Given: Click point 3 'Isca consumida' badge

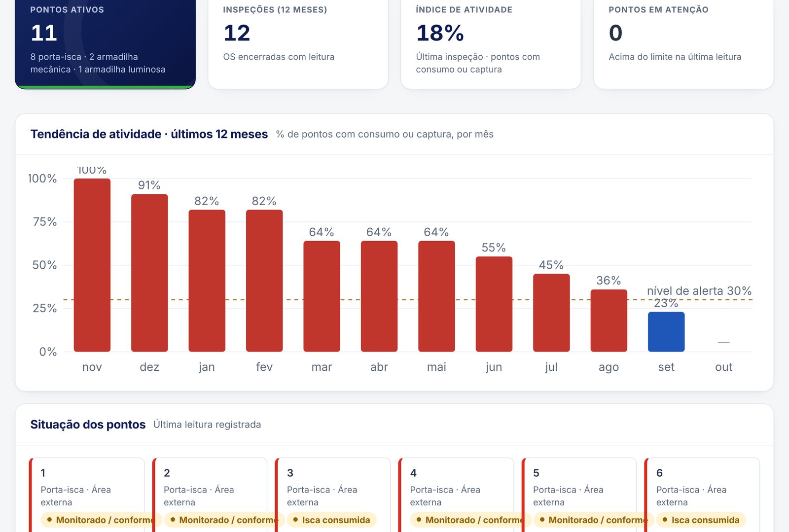Looking at the screenshot, I should click(332, 520).
